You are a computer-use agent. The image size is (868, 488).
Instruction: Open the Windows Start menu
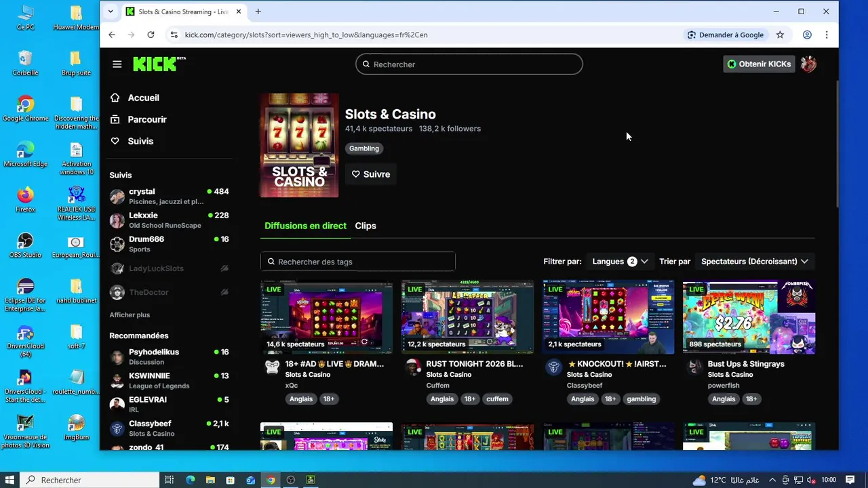[x=10, y=480]
